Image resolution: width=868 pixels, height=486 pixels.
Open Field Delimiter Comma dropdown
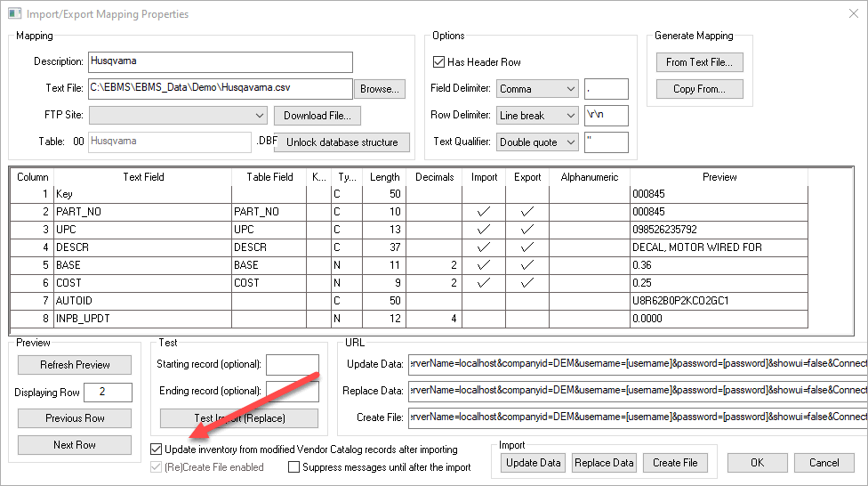coord(537,89)
